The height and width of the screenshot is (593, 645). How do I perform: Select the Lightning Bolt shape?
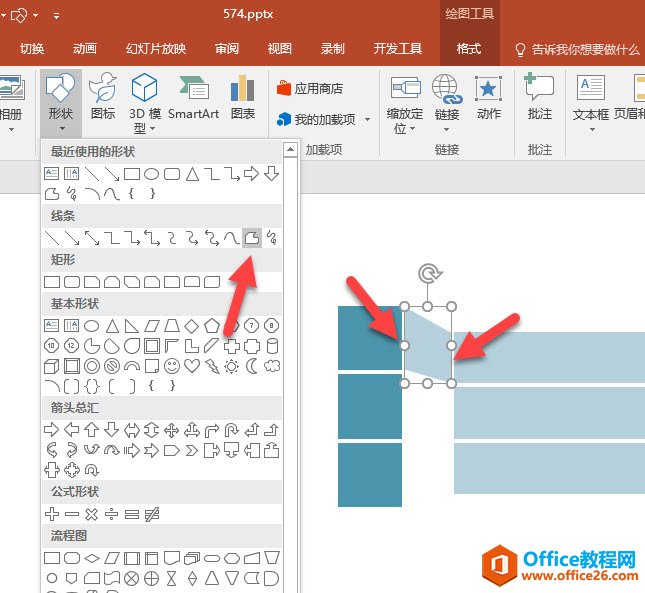click(212, 366)
